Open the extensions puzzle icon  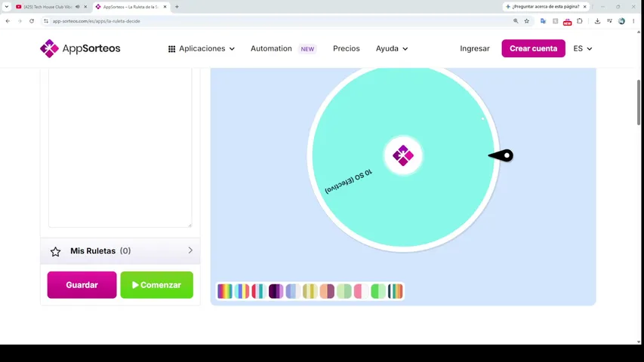click(x=580, y=21)
